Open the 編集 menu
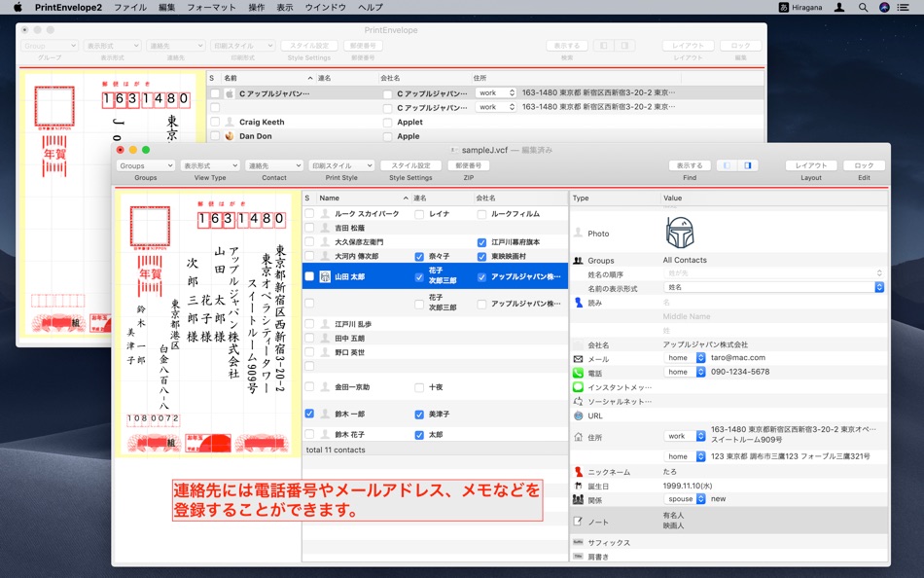This screenshot has width=924, height=578. (166, 7)
